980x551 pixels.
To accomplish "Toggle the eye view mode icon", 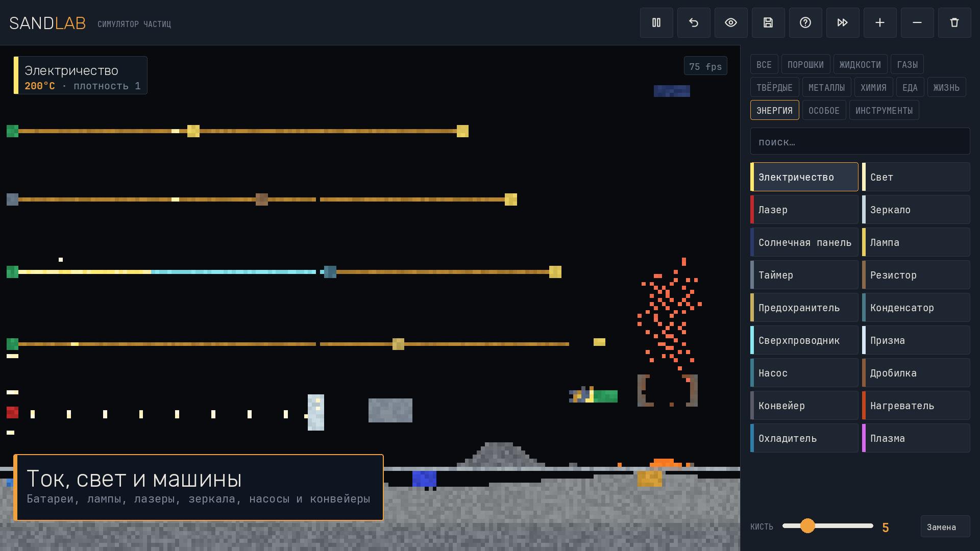I will pyautogui.click(x=731, y=22).
